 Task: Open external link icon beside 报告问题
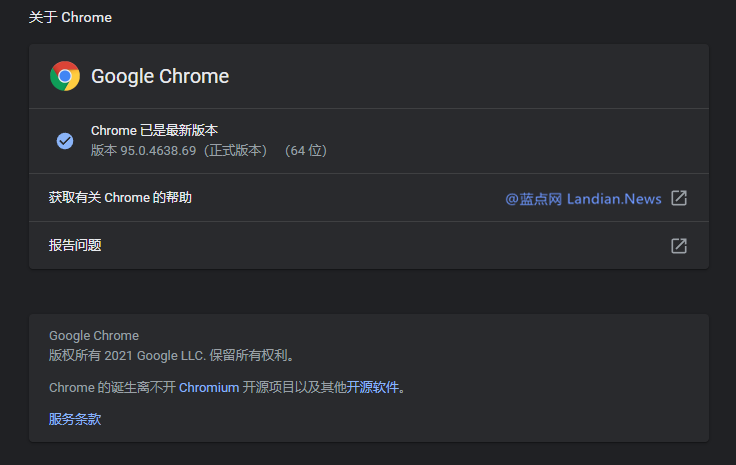tap(679, 245)
